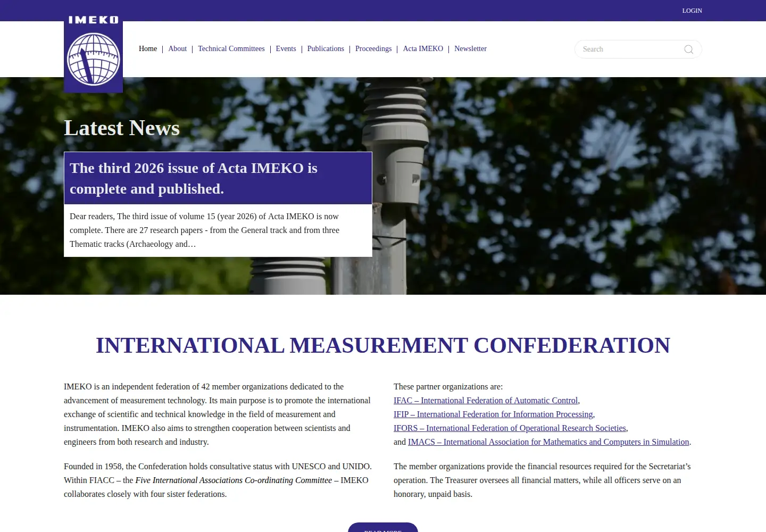This screenshot has height=532, width=766.
Task: Open the LOGIN link
Action: point(692,11)
